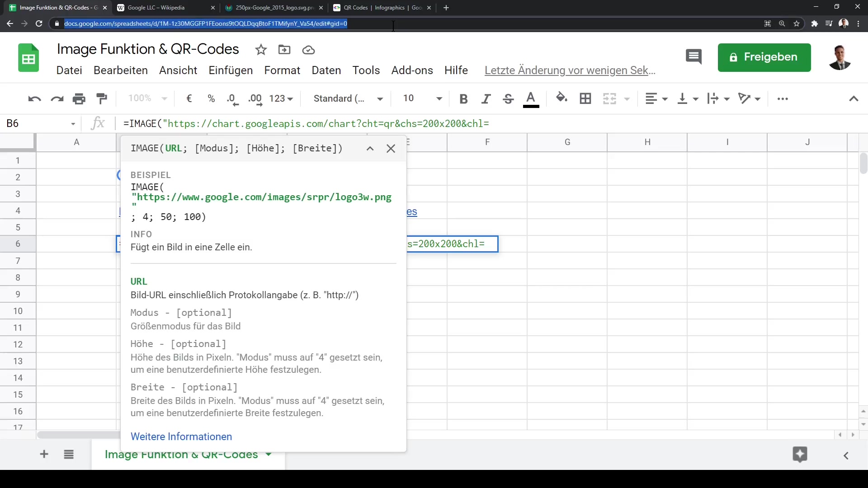868x488 pixels.
Task: Open the Einfügen menu
Action: 231,70
